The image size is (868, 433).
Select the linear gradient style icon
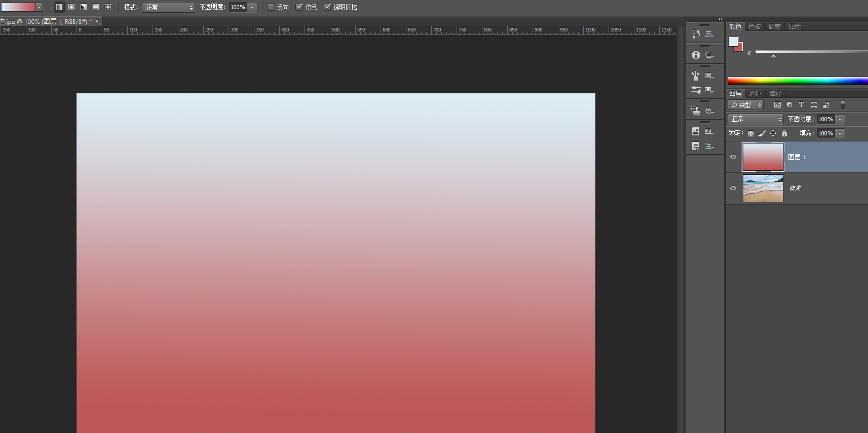tap(59, 7)
